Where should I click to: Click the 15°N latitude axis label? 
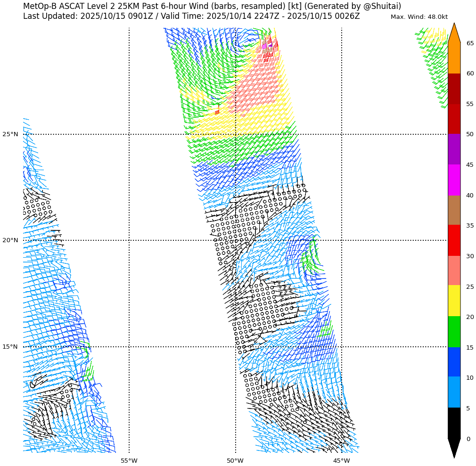pyautogui.click(x=10, y=347)
